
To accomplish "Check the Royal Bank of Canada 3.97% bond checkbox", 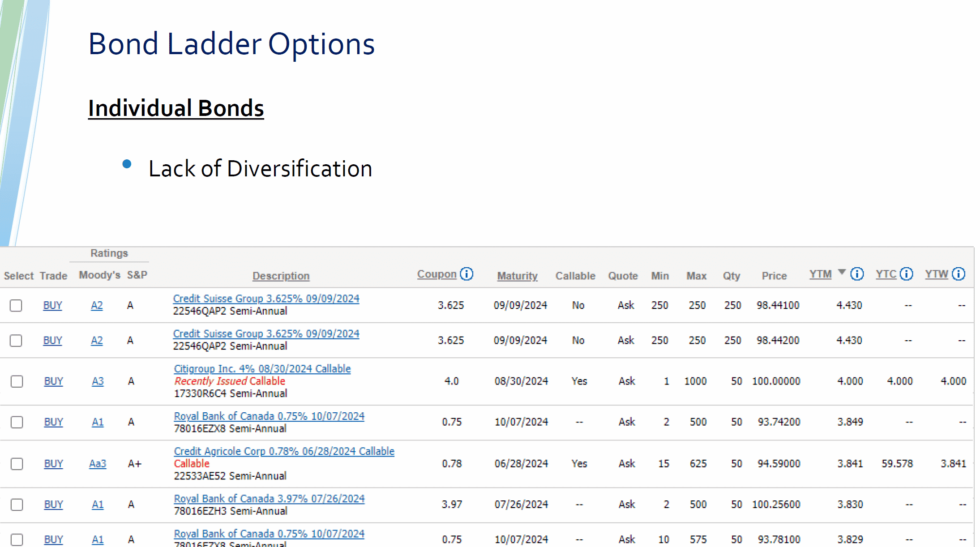I will pos(17,504).
